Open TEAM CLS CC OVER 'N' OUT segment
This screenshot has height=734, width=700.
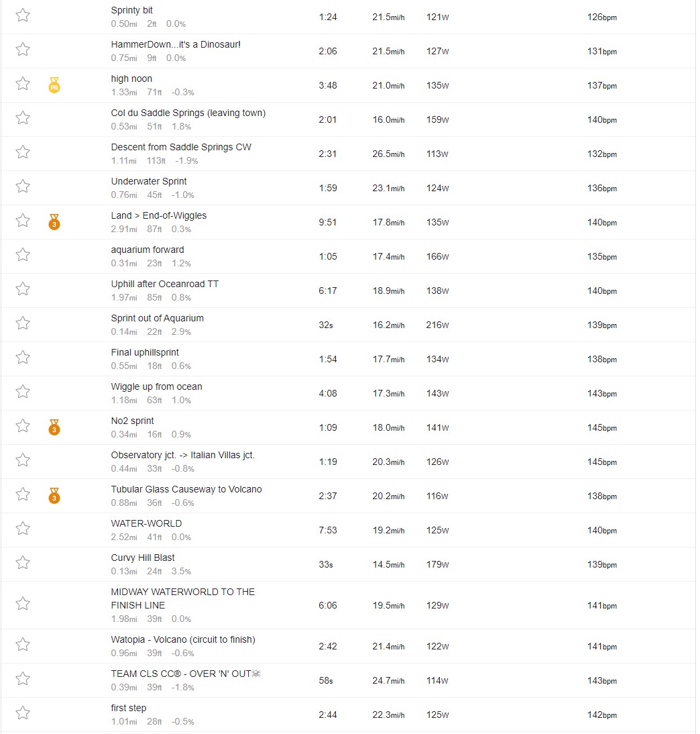(x=185, y=674)
